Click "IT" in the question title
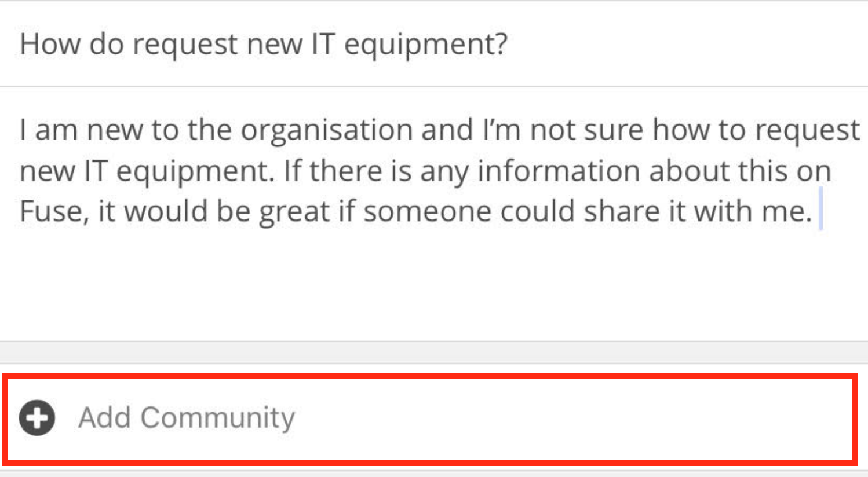 [x=323, y=44]
